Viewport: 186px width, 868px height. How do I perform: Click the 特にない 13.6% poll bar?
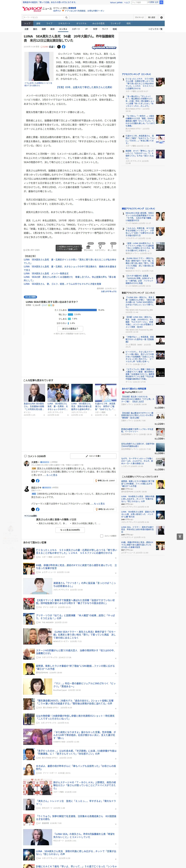point(70,314)
